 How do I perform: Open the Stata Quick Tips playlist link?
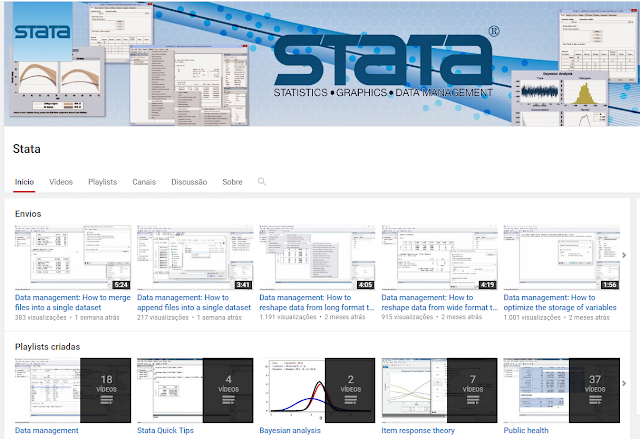coord(165,430)
